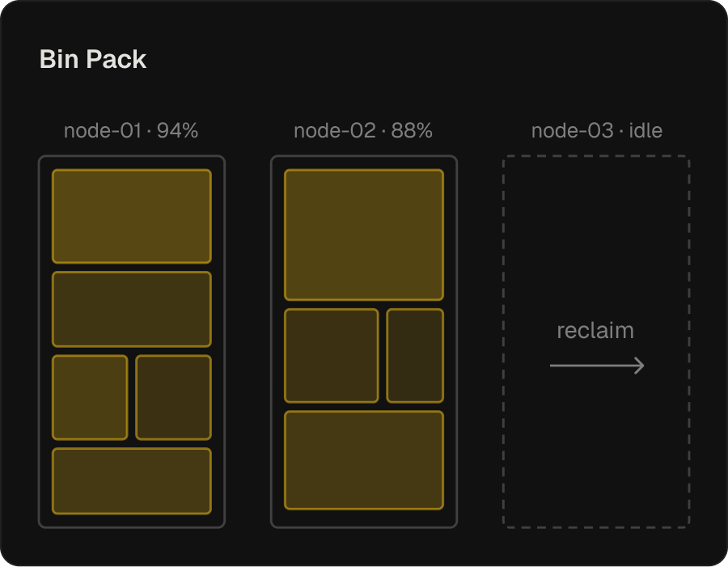Click the empty upper area inside node-03
Image resolution: width=728 pixels, height=567 pixels.
tap(596, 232)
